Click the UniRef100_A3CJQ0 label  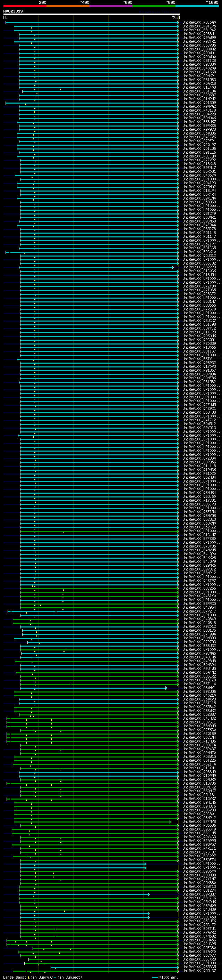(x=199, y=156)
